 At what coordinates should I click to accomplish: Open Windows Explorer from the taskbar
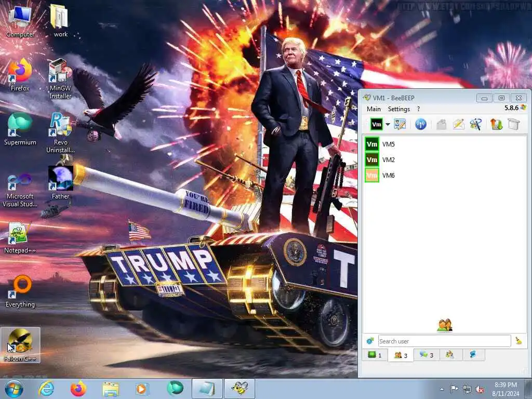pyautogui.click(x=111, y=389)
